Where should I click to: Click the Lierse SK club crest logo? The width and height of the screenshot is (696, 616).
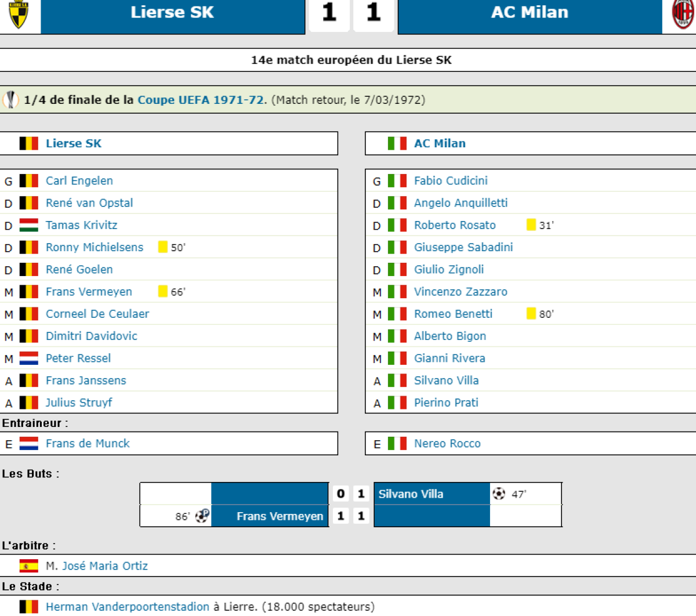click(19, 14)
